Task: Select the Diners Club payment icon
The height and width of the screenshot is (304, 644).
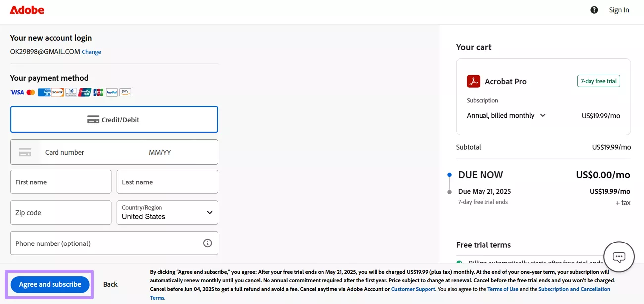Action: click(x=71, y=92)
